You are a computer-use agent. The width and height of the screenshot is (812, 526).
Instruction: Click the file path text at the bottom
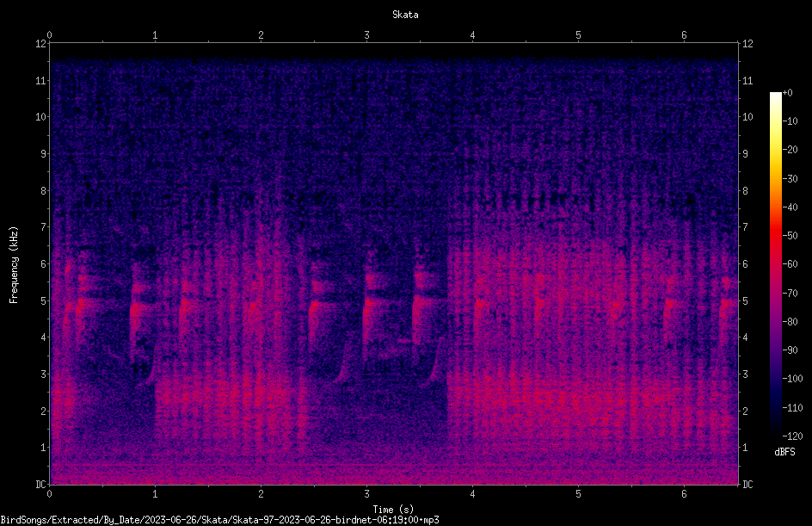pos(219,520)
